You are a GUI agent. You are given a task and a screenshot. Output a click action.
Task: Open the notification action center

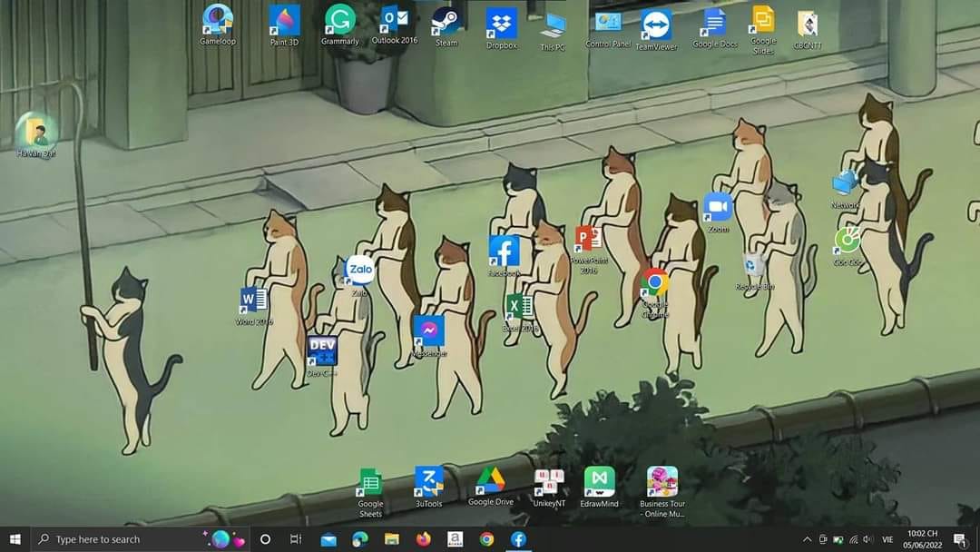[x=960, y=539]
